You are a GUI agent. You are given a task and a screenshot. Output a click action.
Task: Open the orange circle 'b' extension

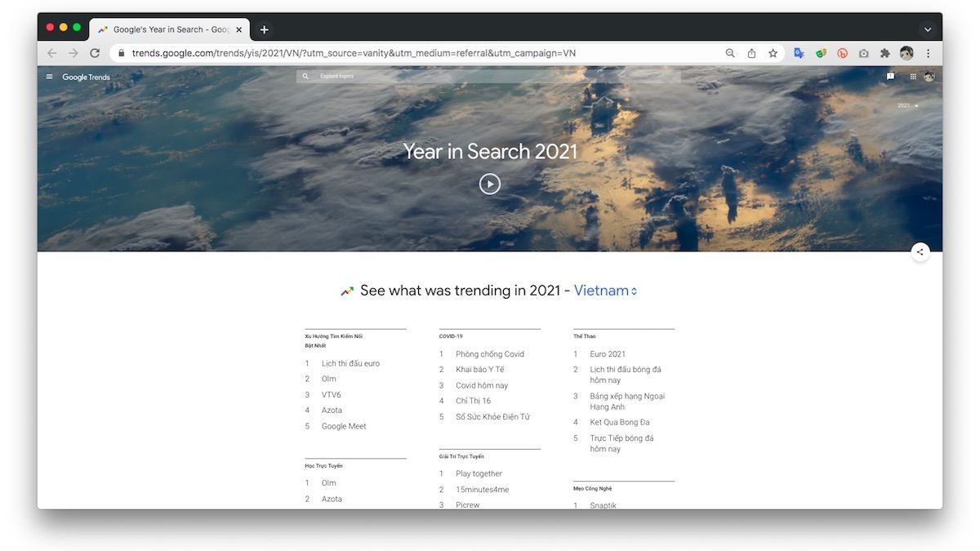842,53
